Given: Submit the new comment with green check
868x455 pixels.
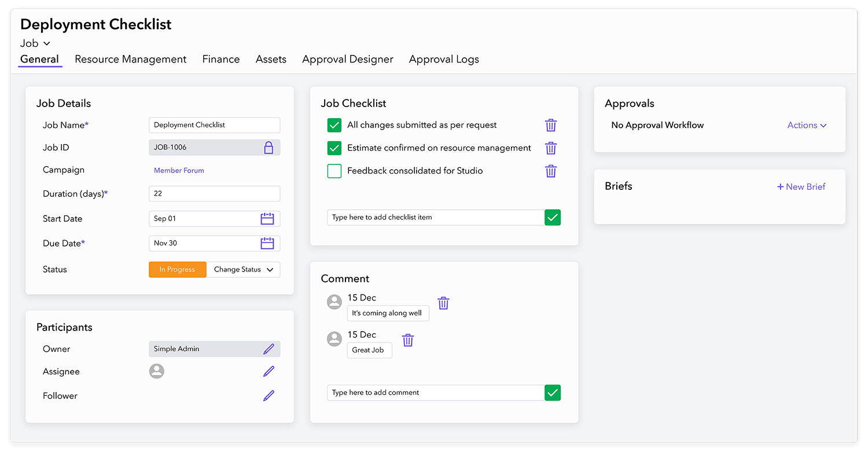Looking at the screenshot, I should 553,392.
